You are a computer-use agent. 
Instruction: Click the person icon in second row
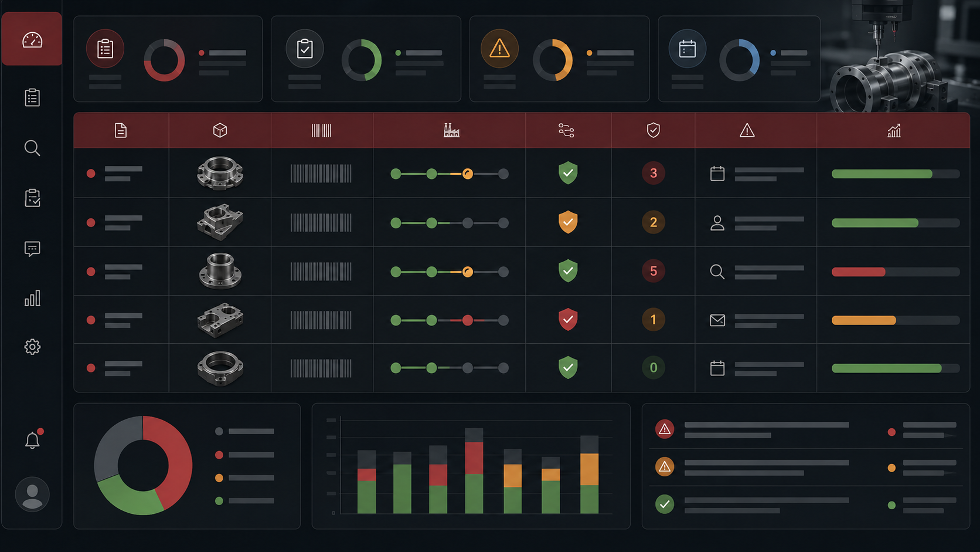[x=717, y=223]
